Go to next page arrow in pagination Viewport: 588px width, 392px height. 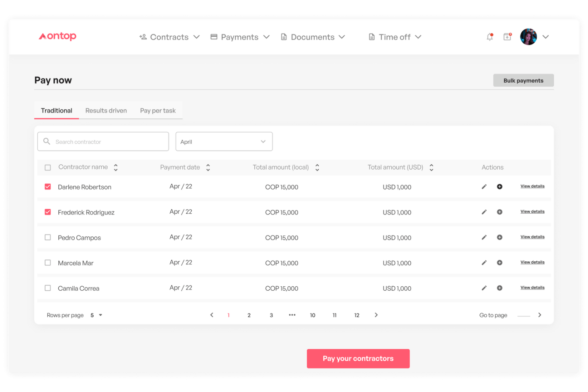coord(376,315)
